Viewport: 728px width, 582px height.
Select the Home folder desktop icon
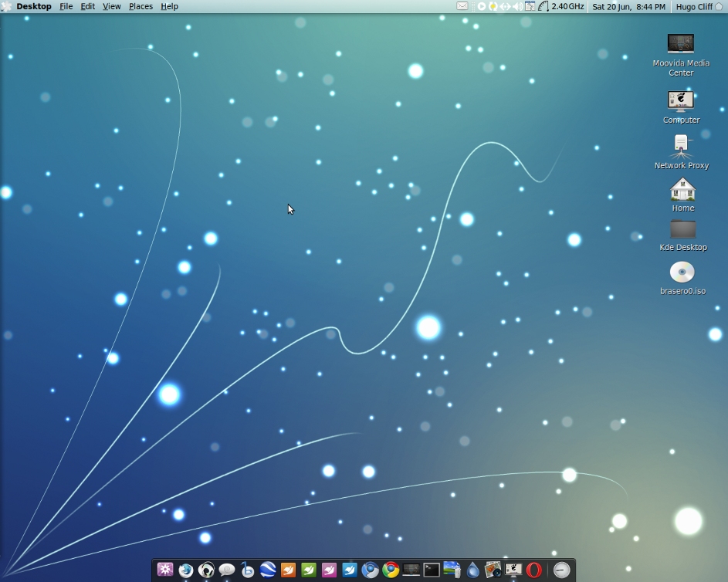pyautogui.click(x=683, y=195)
